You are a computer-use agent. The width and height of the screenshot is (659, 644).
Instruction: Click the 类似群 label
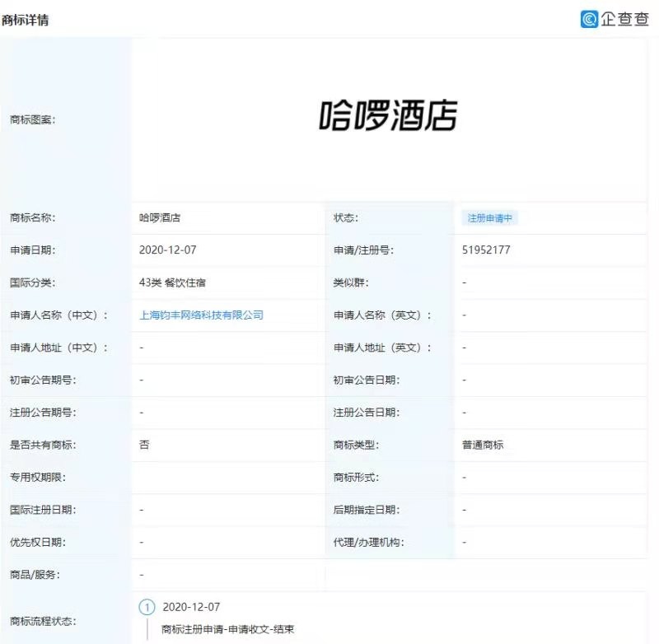pyautogui.click(x=351, y=282)
